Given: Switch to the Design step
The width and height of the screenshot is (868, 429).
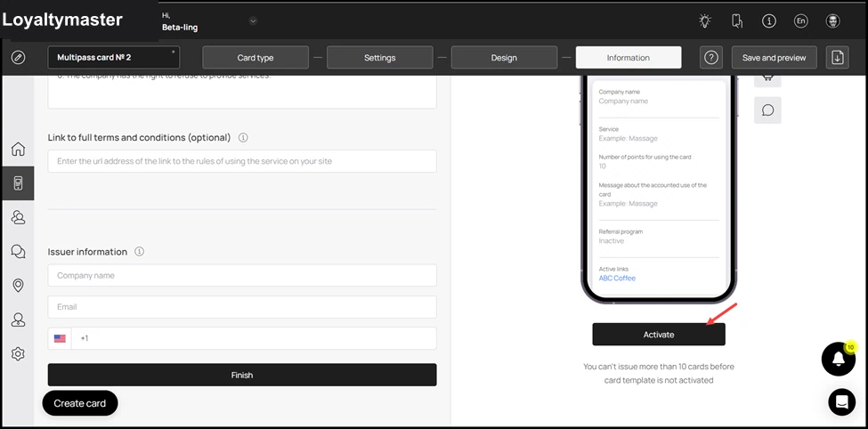Looking at the screenshot, I should click(504, 58).
